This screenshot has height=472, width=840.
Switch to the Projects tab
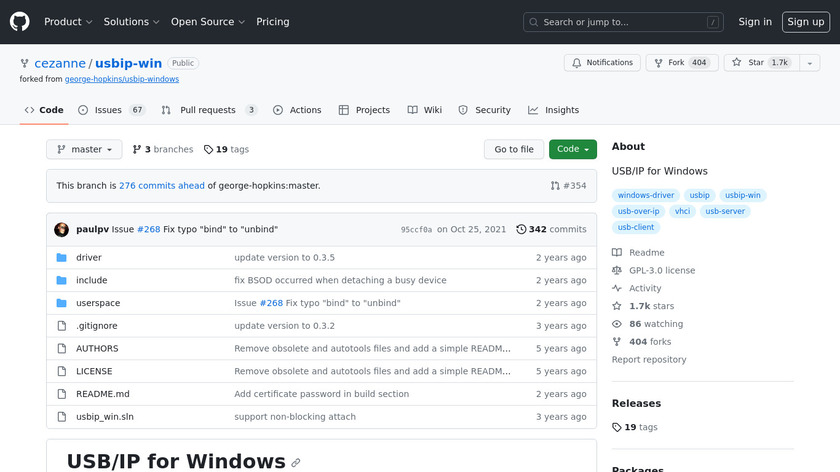click(x=364, y=110)
